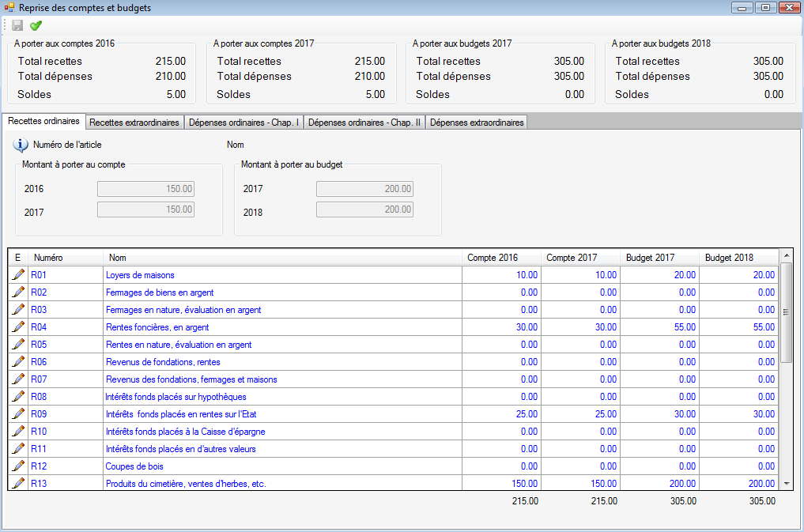The image size is (804, 532).
Task: Click the Budget 2018 column header
Action: point(739,257)
